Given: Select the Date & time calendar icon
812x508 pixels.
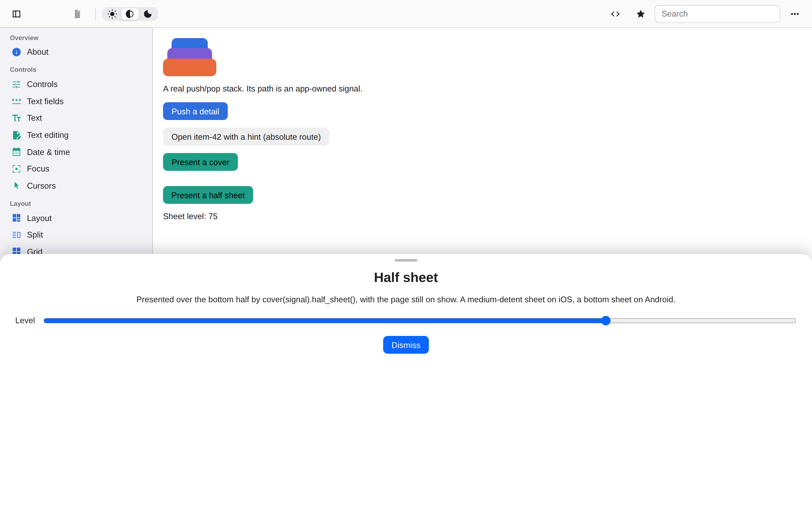Looking at the screenshot, I should coord(16,152).
